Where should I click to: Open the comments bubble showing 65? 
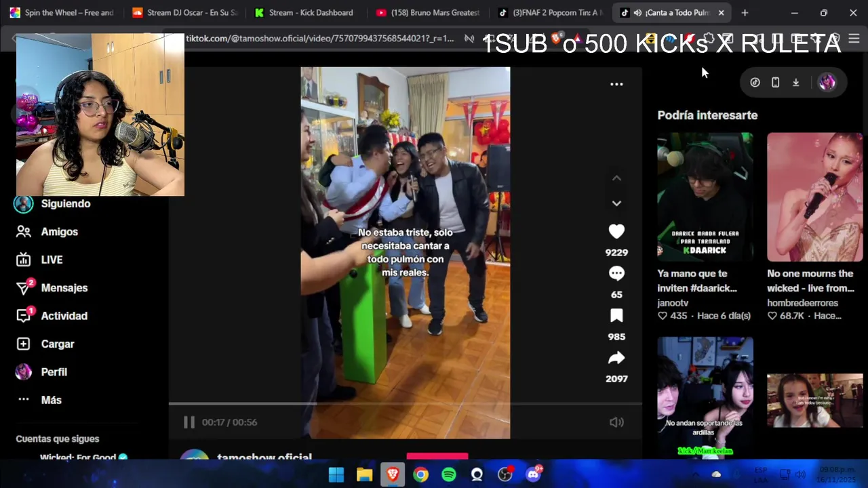[x=616, y=273]
